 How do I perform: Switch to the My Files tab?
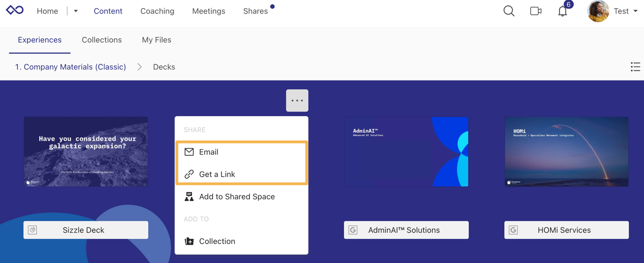pos(157,40)
